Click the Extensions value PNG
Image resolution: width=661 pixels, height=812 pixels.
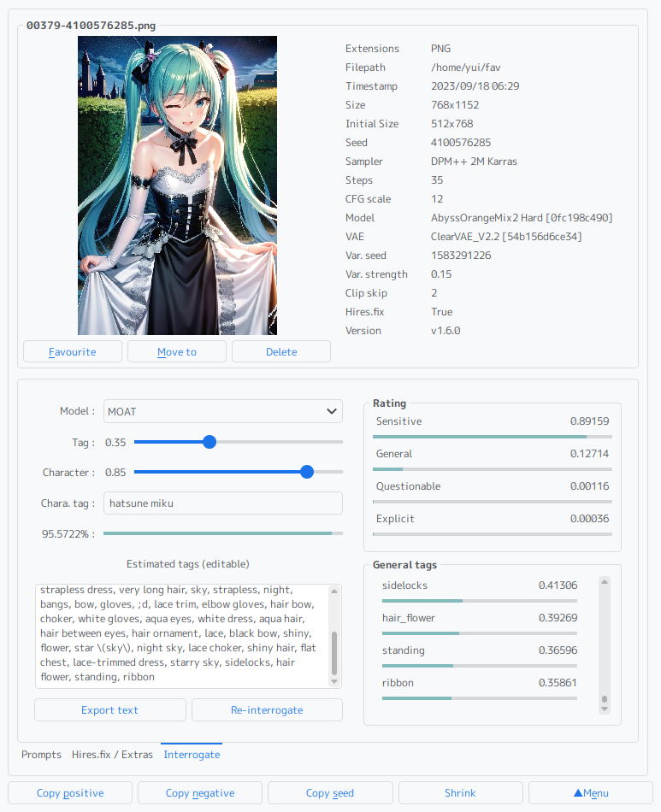coord(440,49)
